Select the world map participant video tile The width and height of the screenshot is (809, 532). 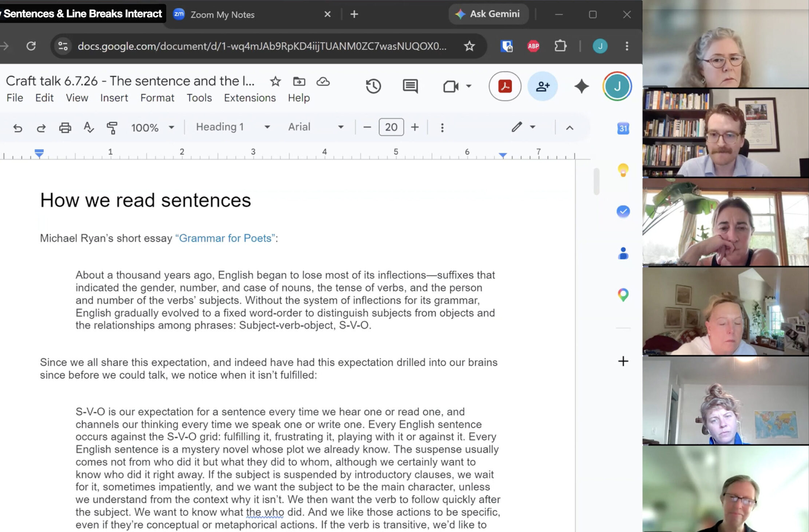pyautogui.click(x=726, y=400)
